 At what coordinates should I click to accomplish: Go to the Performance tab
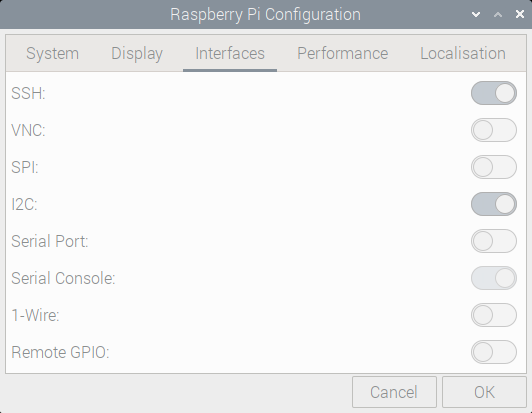point(342,53)
